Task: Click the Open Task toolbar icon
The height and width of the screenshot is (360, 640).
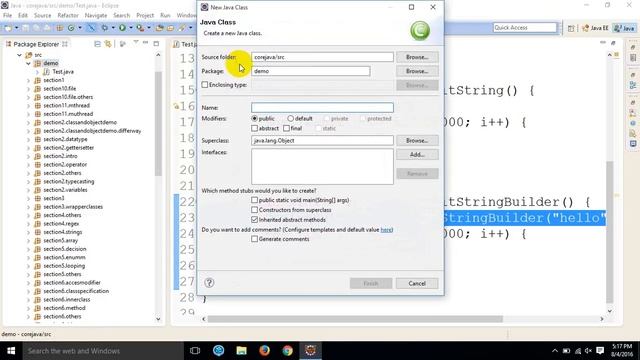Action: coord(170,28)
